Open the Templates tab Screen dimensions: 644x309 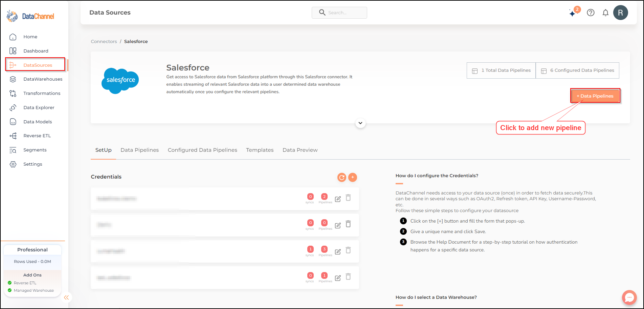260,150
